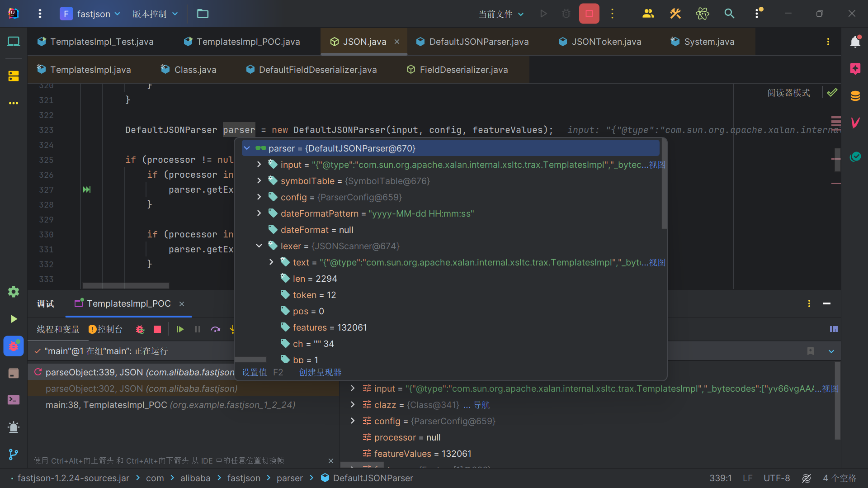This screenshot has height=488, width=868.
Task: Click the Debug bug icon in title bar
Action: coord(566,14)
